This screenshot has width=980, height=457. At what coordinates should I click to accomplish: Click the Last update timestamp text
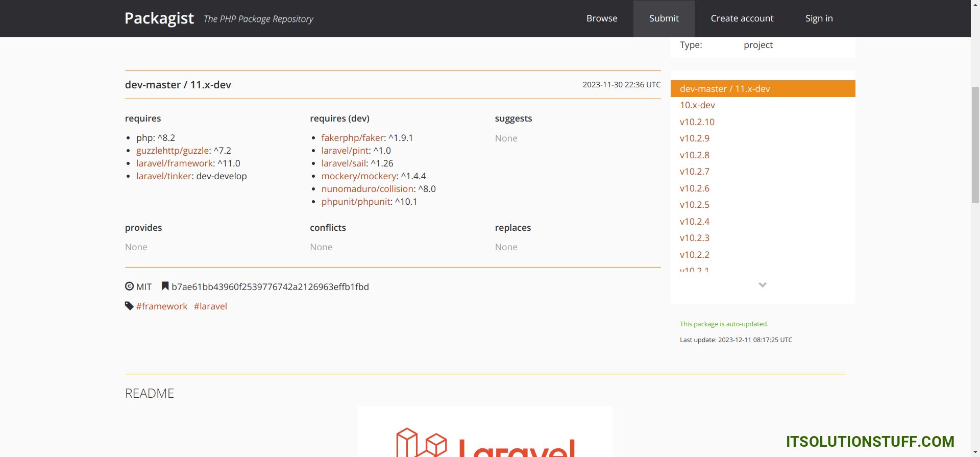click(736, 340)
